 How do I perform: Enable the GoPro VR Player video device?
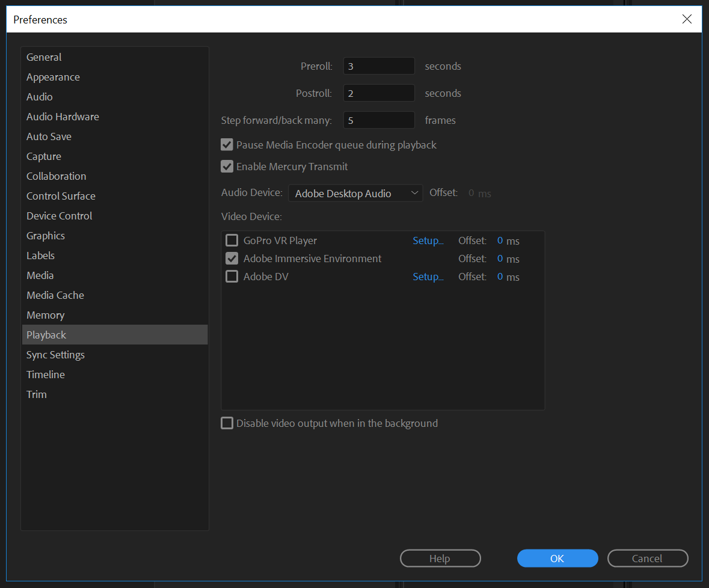click(232, 240)
